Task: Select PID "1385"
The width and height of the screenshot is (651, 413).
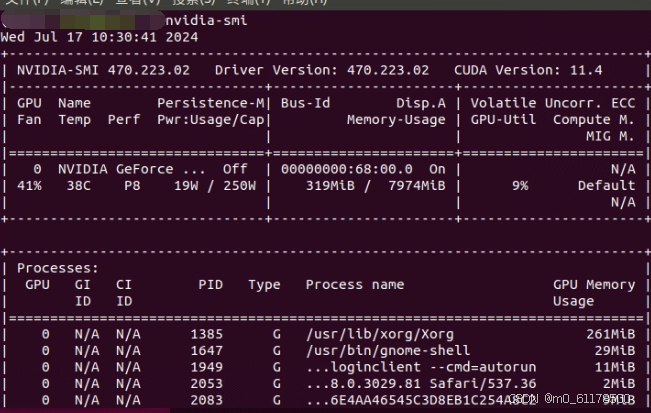Action: [x=206, y=334]
